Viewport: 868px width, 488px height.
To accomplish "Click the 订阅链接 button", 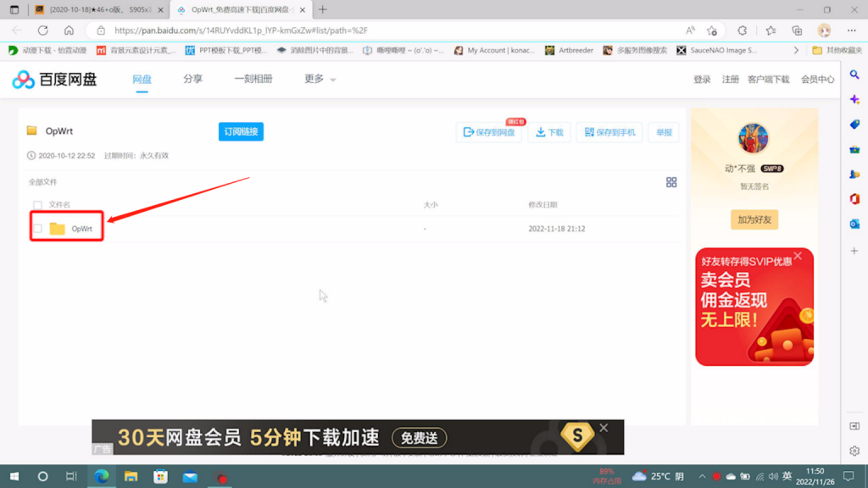I will tap(241, 131).
